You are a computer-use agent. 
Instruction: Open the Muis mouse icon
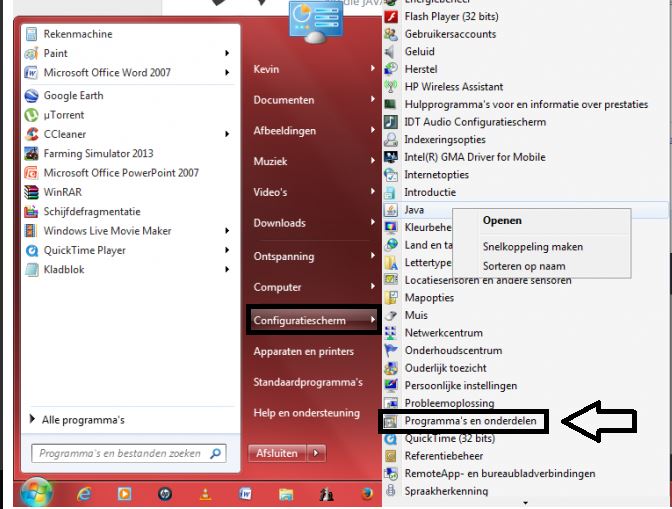tap(391, 315)
